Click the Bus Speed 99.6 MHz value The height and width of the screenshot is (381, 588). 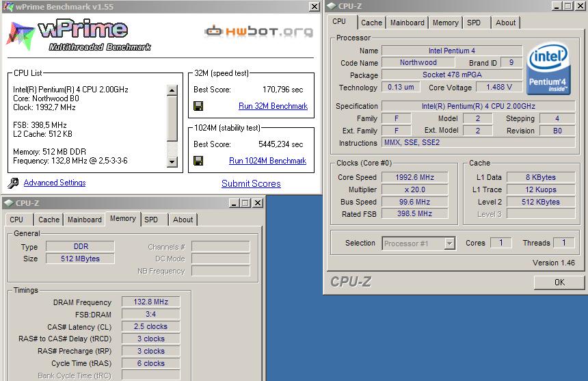click(x=415, y=202)
